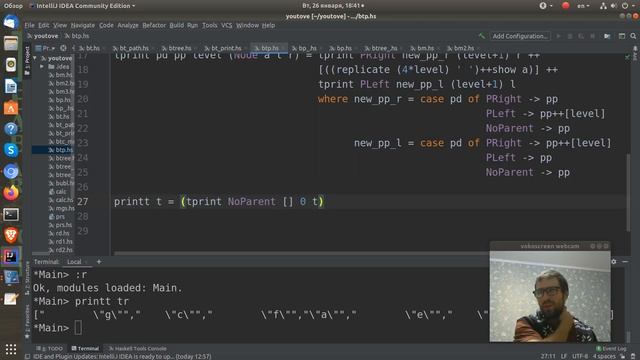Open IntelliJ IDEA icon in the dock
This screenshot has width=640, height=360.
coord(11,256)
